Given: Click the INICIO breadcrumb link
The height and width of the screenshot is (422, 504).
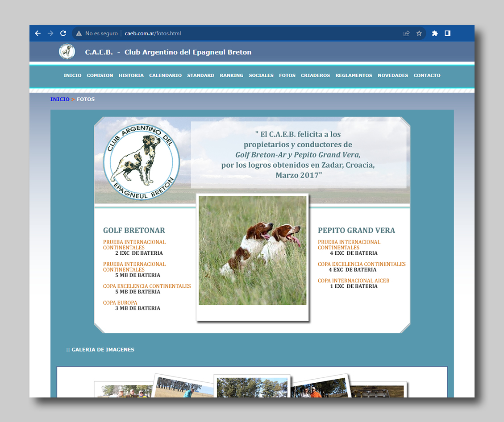Looking at the screenshot, I should pos(60,99).
